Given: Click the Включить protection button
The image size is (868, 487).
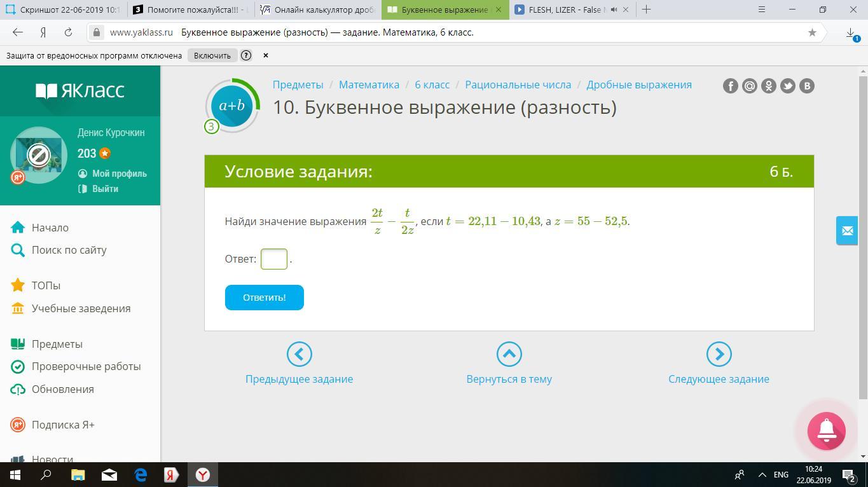Looking at the screenshot, I should pyautogui.click(x=212, y=55).
